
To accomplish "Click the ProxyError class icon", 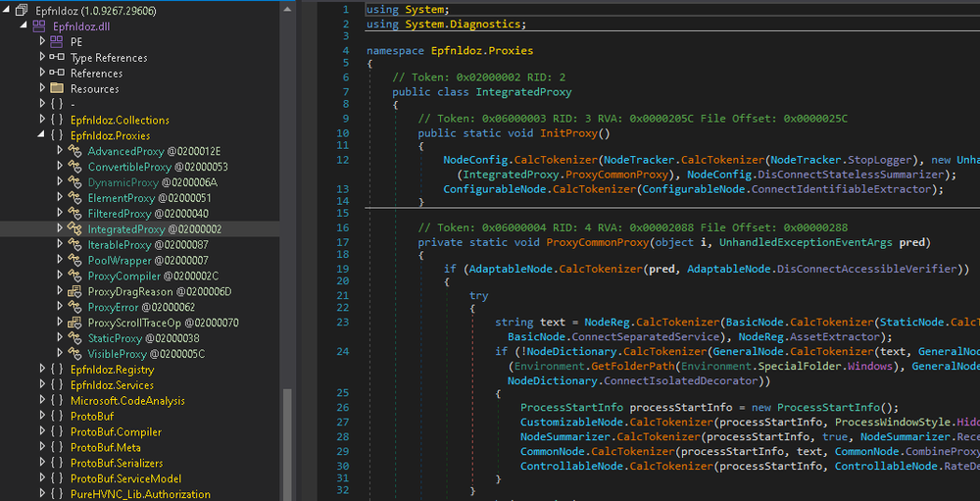I will [x=75, y=307].
